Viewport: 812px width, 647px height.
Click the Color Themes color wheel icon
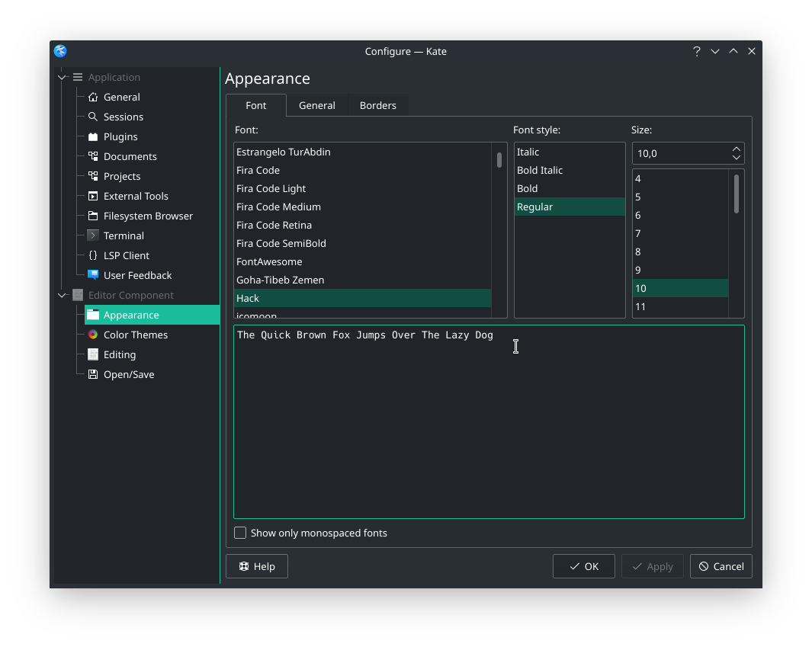click(x=93, y=335)
